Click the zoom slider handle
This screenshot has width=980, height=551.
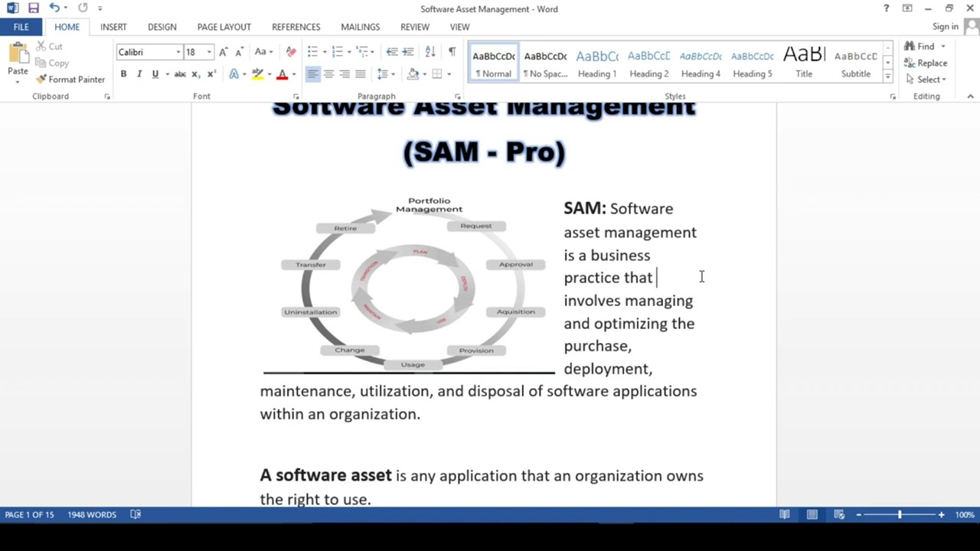[900, 514]
